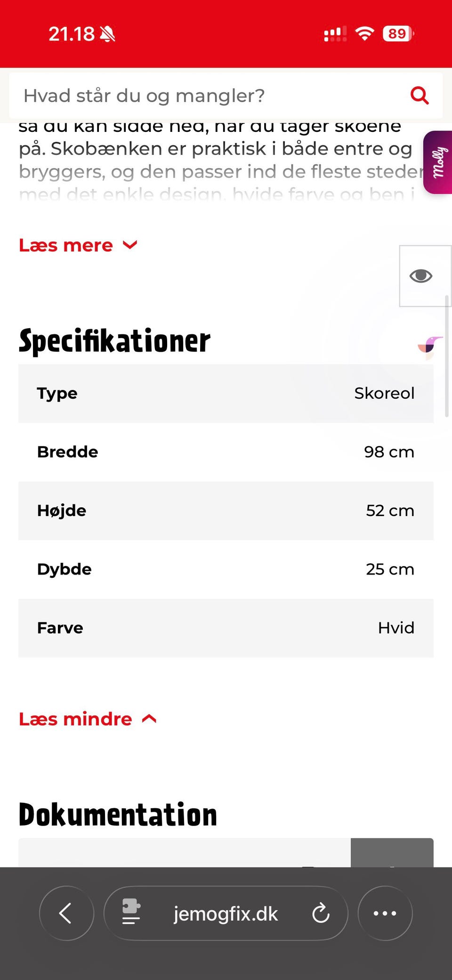Focus the "Hvad står du og mangler?" search field
The width and height of the screenshot is (452, 980).
pyautogui.click(x=207, y=96)
